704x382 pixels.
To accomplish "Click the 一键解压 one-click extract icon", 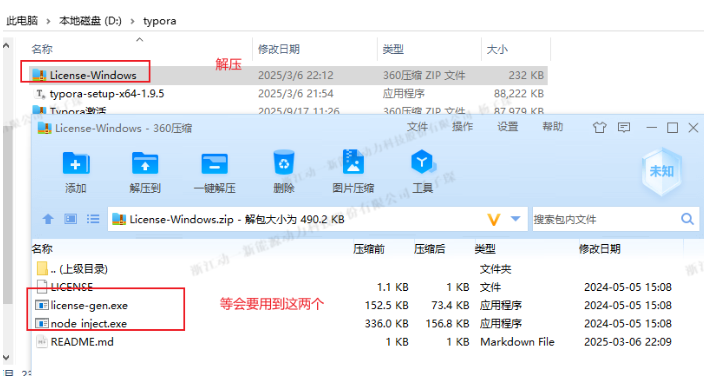I will pyautogui.click(x=214, y=163).
